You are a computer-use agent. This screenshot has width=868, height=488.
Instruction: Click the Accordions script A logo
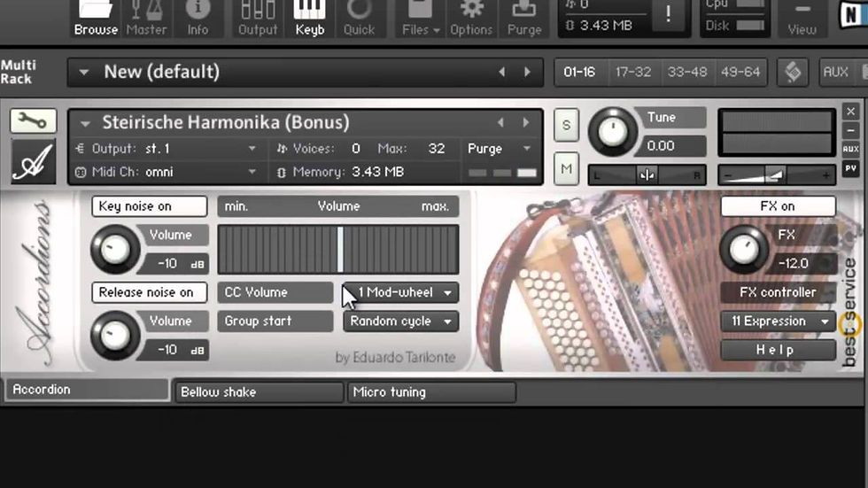(34, 161)
